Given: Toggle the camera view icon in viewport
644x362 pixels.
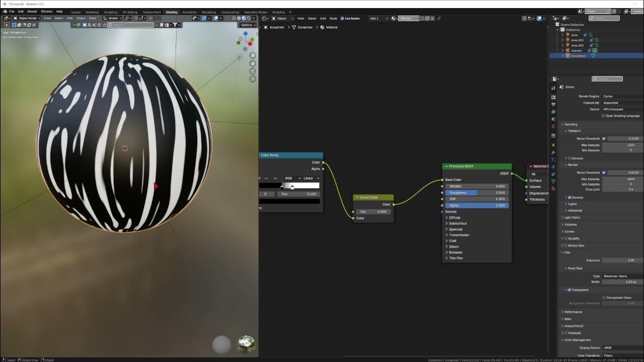Looking at the screenshot, I should coord(253,71).
